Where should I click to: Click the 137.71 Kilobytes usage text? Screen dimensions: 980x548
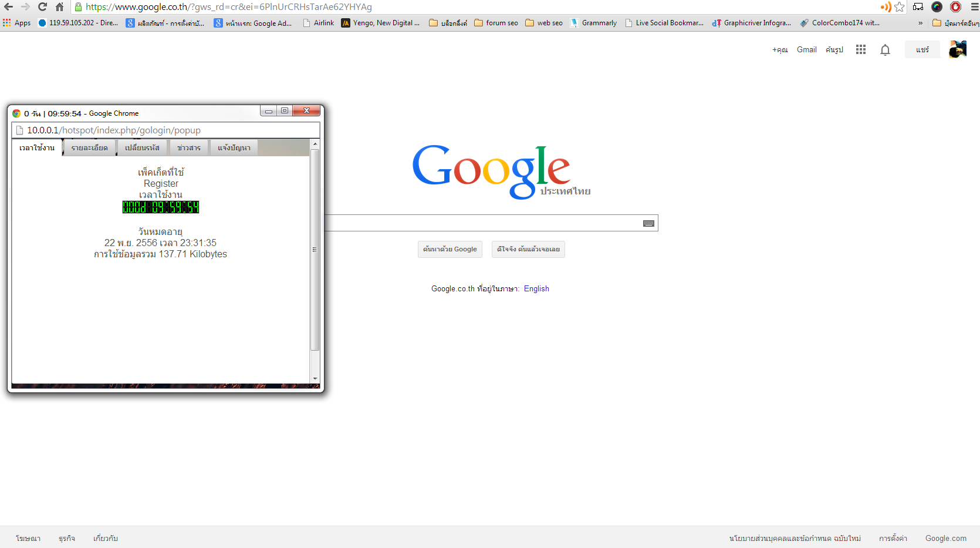(x=192, y=254)
